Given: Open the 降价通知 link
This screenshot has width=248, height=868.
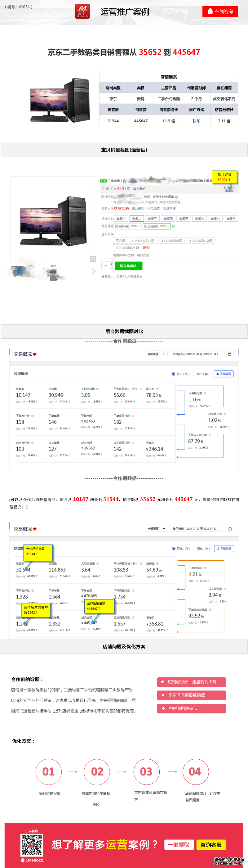Looking at the screenshot, I should click(139, 189).
